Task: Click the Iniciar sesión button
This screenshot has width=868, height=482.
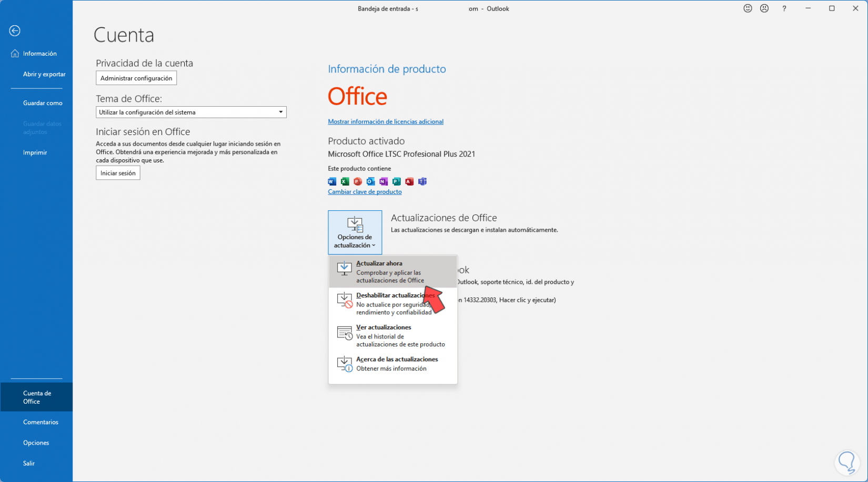Action: 118,173
